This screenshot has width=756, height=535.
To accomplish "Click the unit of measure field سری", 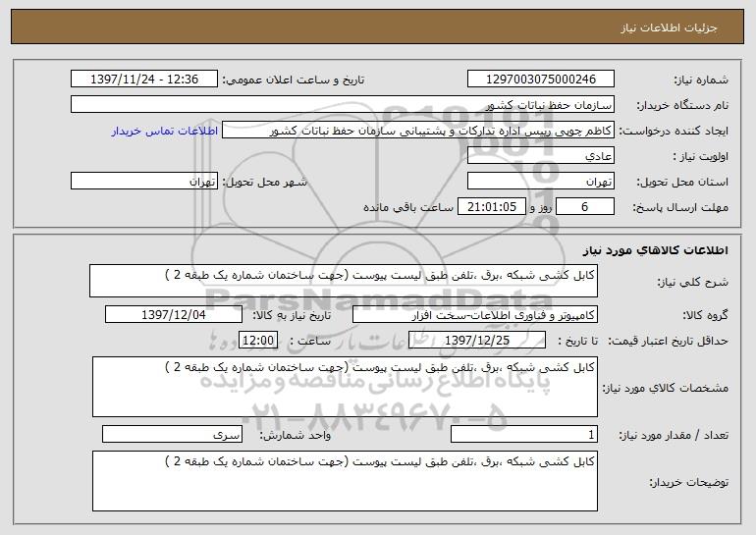I will click(172, 434).
